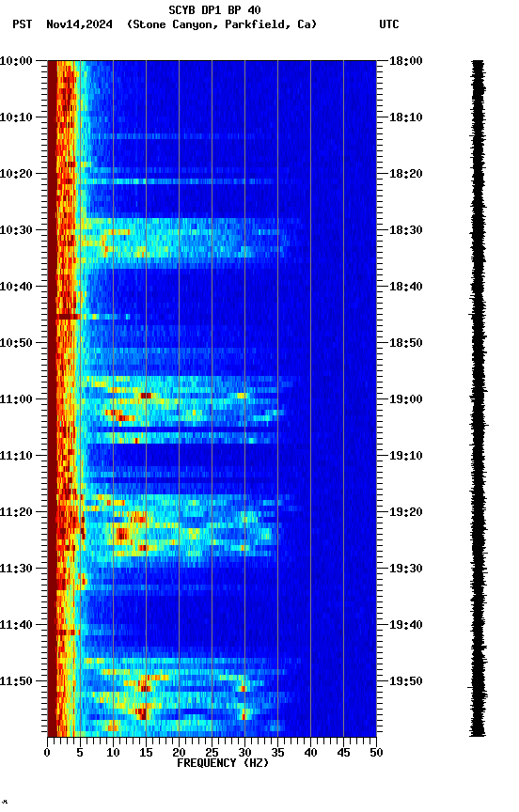The width and height of the screenshot is (519, 812).
Task: Click the '50' frequency axis tick label
Action: (376, 753)
